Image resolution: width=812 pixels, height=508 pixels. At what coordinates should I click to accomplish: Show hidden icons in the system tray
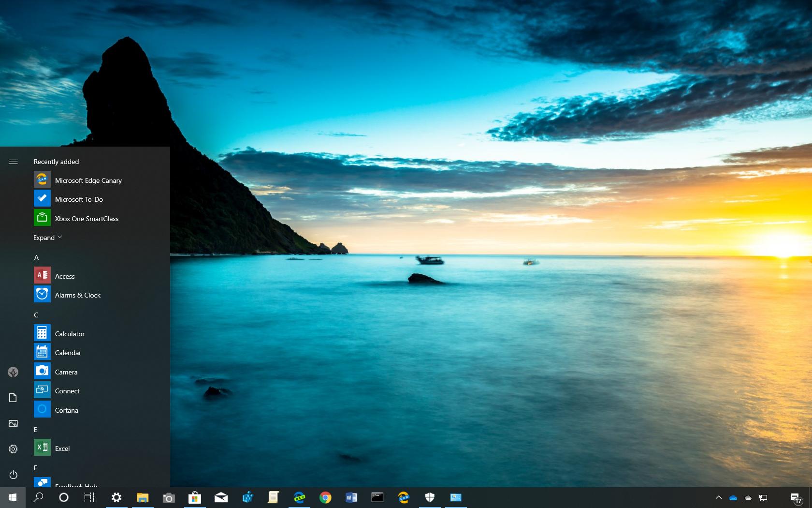(718, 497)
